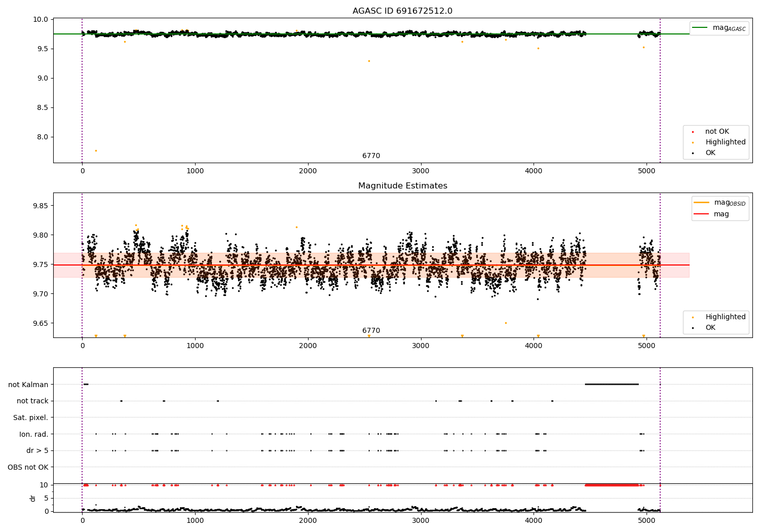Click the '8.5' y-axis tick label
Viewport: 760px width, 532px height.
click(42, 108)
